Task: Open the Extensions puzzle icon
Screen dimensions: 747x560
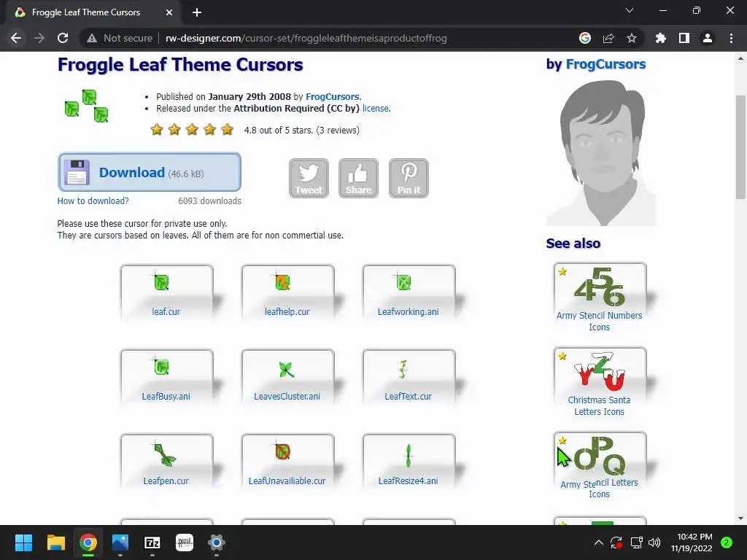Action: click(661, 38)
